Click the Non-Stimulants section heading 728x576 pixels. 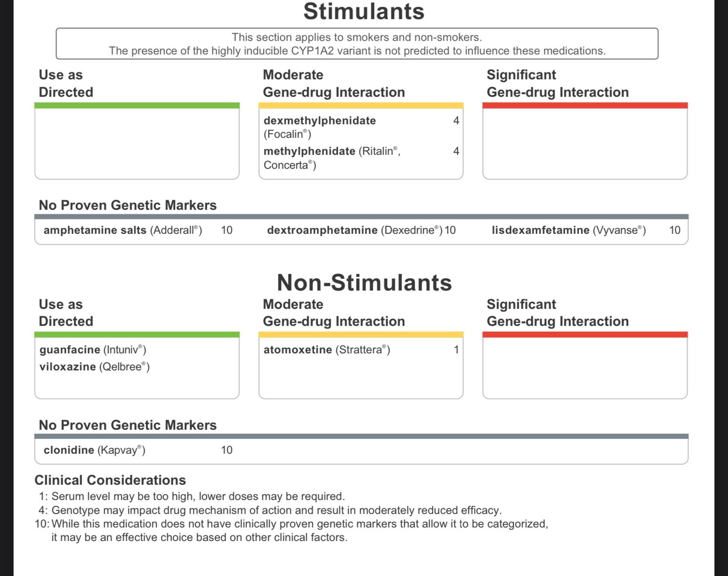click(x=364, y=282)
